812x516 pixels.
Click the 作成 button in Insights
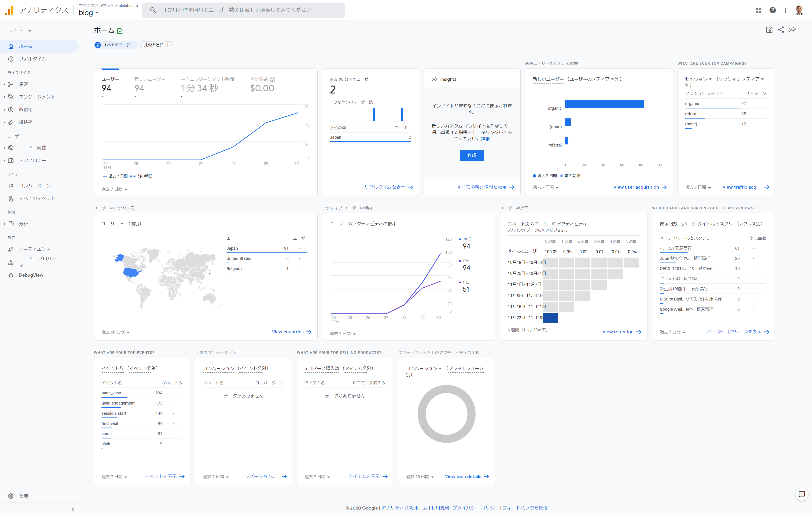point(471,155)
